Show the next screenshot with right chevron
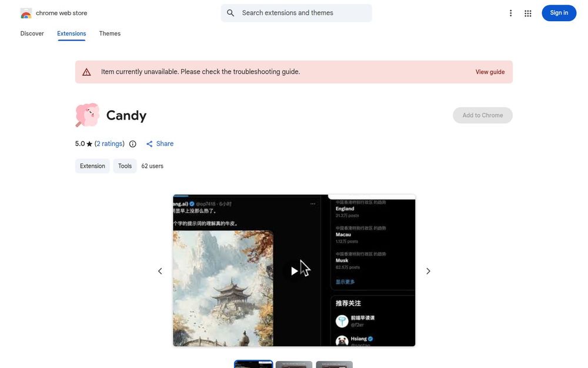588x368 pixels. (x=428, y=271)
